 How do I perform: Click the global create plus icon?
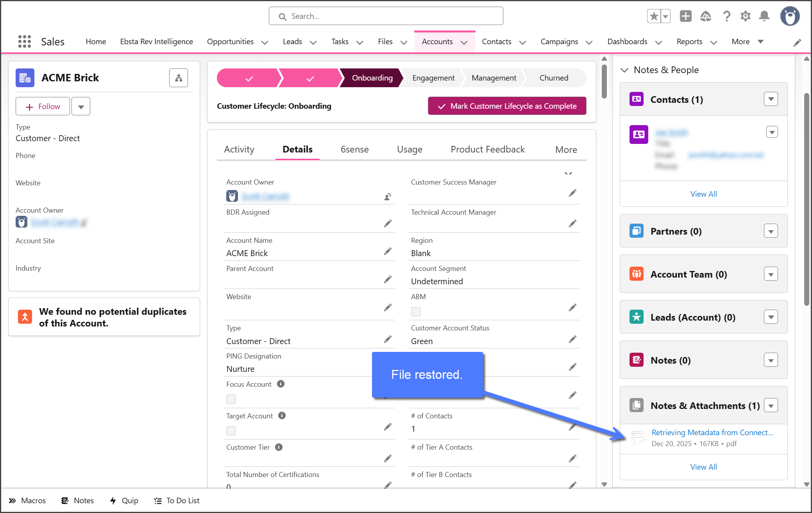(685, 16)
